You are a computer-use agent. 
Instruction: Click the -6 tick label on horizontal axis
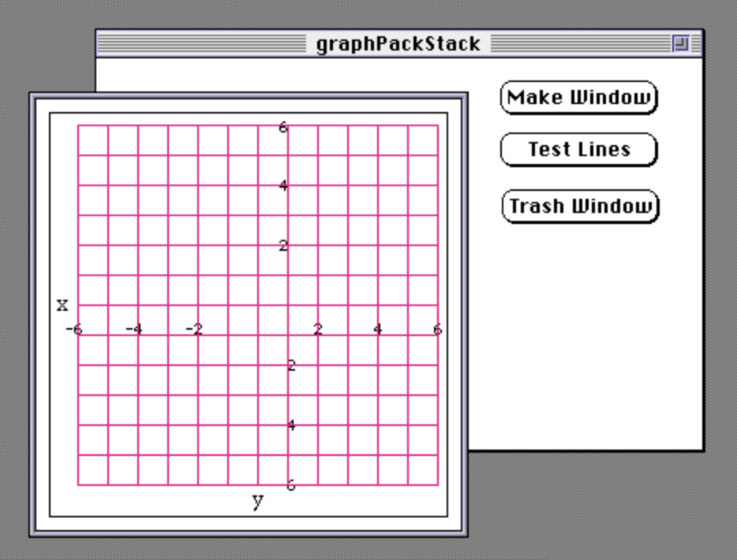tap(73, 329)
